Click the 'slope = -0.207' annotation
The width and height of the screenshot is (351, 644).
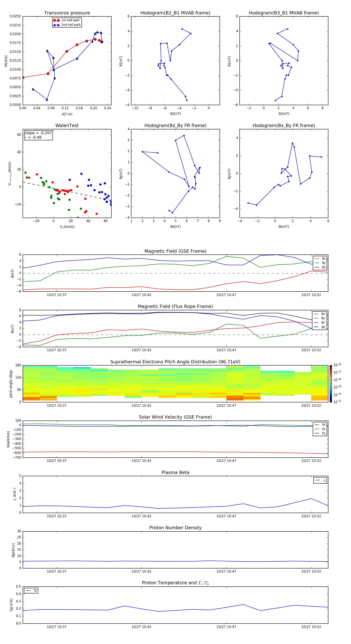[38, 133]
